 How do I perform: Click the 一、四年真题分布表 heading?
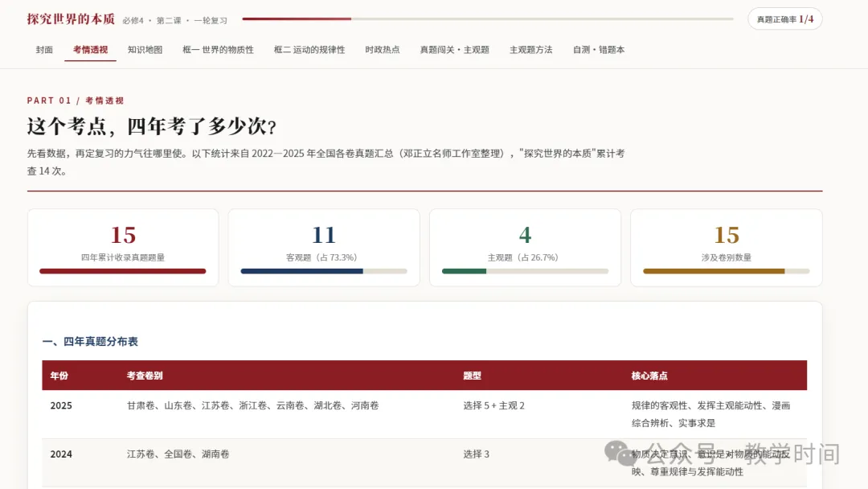pos(90,342)
